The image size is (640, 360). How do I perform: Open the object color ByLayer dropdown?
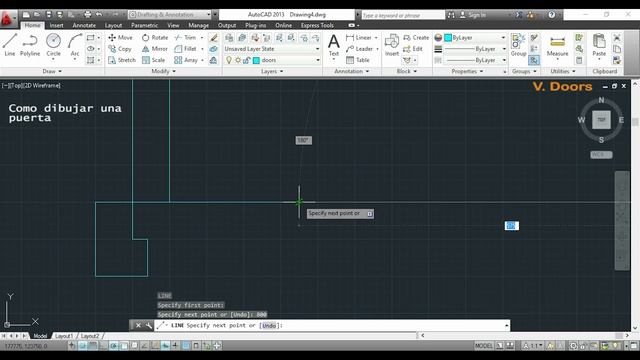475,38
